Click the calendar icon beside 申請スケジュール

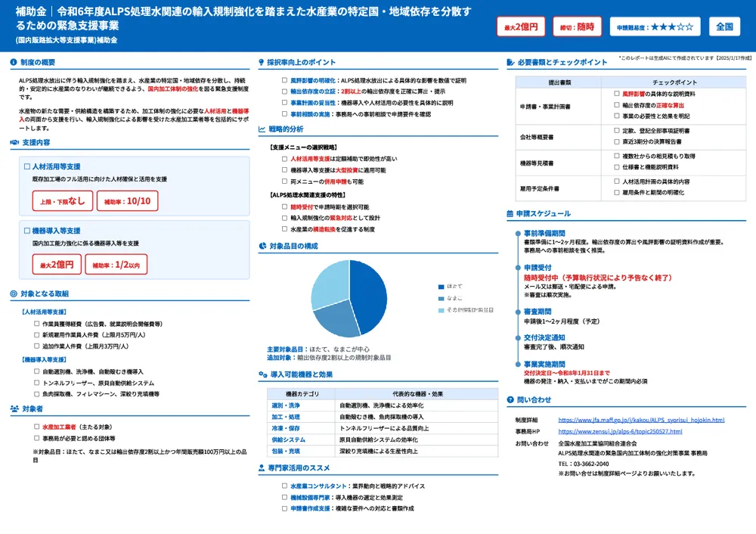click(x=510, y=214)
